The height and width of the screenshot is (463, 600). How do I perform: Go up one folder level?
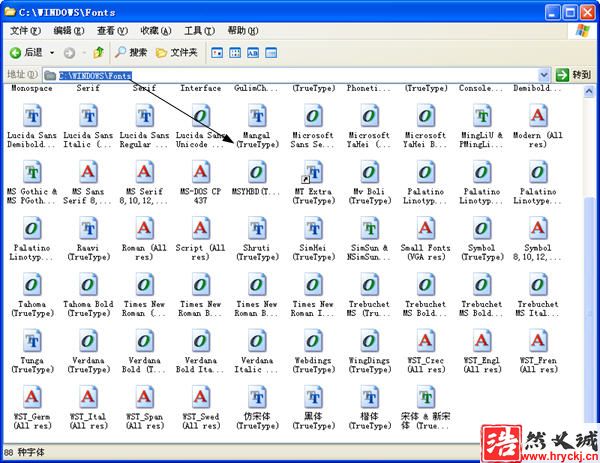tap(98, 52)
